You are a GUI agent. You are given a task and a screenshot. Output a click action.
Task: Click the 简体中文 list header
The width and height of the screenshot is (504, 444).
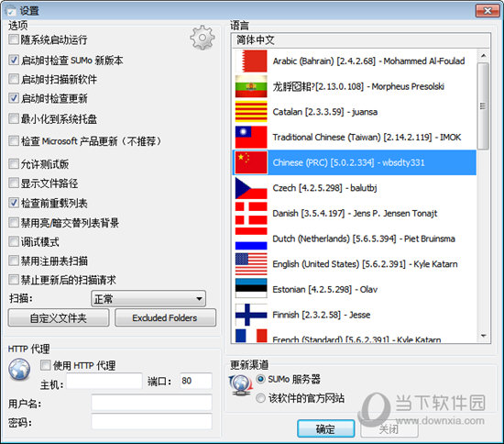pyautogui.click(x=361, y=40)
